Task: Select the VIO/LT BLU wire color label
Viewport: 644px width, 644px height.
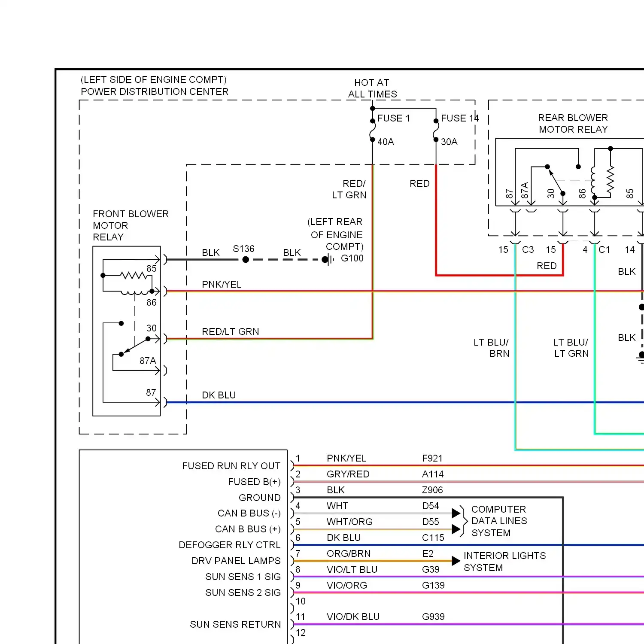Action: 352,569
